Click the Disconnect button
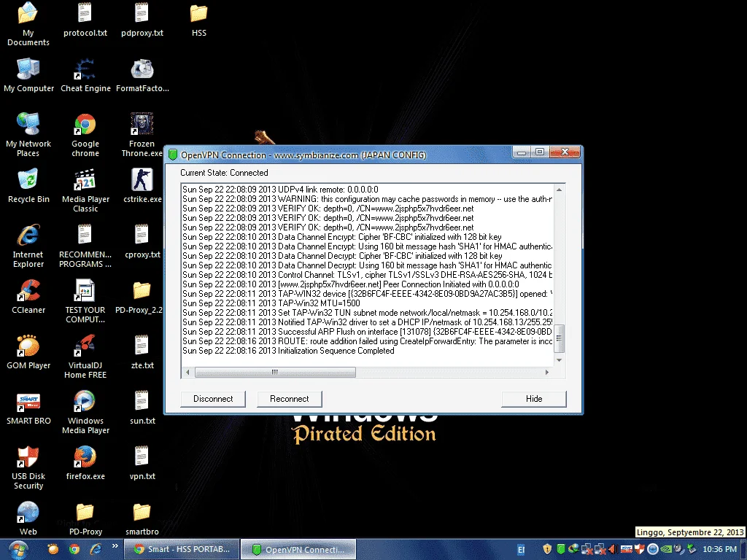The height and width of the screenshot is (560, 747). click(x=213, y=399)
